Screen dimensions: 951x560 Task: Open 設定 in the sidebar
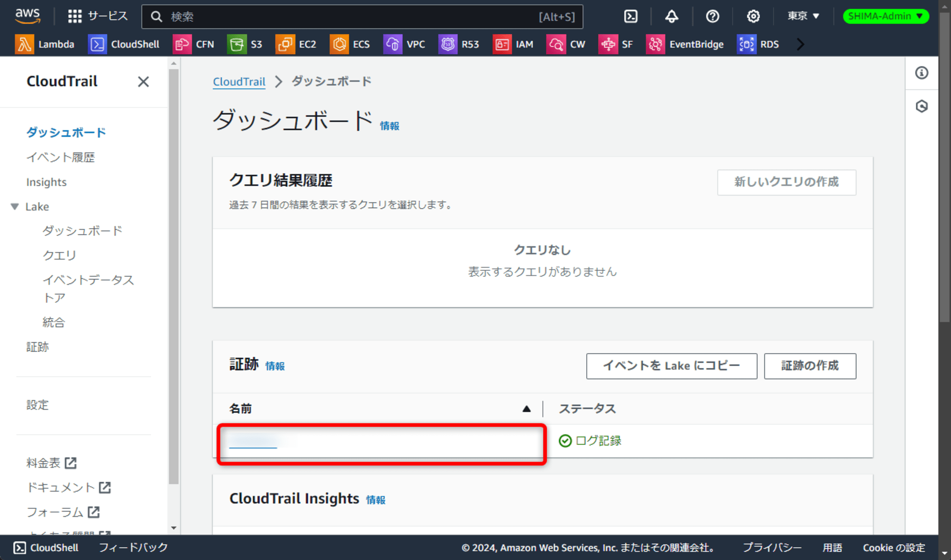(38, 405)
